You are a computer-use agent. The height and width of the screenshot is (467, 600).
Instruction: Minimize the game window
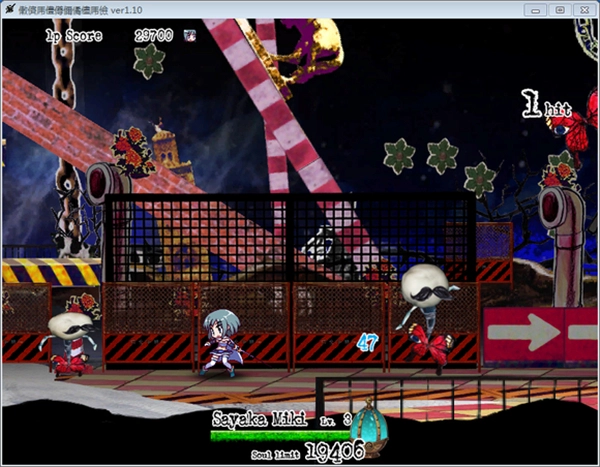538,9
